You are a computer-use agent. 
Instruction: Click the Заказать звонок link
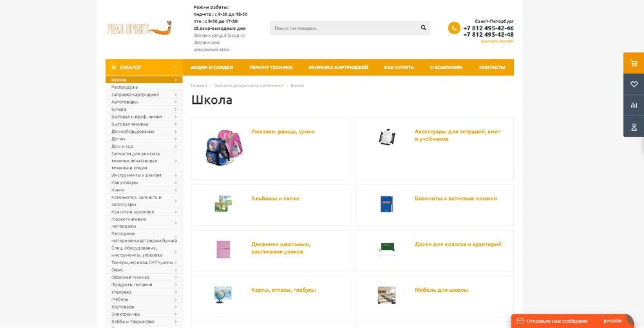497,41
